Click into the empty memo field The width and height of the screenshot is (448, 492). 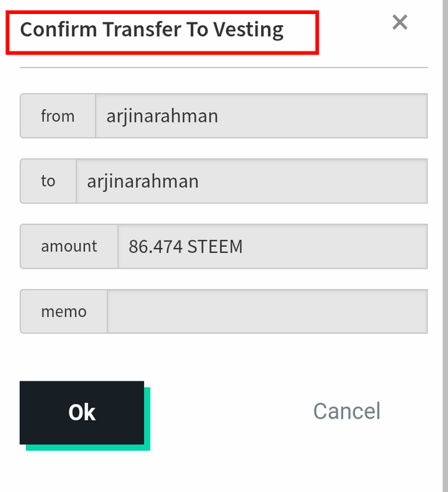267,311
